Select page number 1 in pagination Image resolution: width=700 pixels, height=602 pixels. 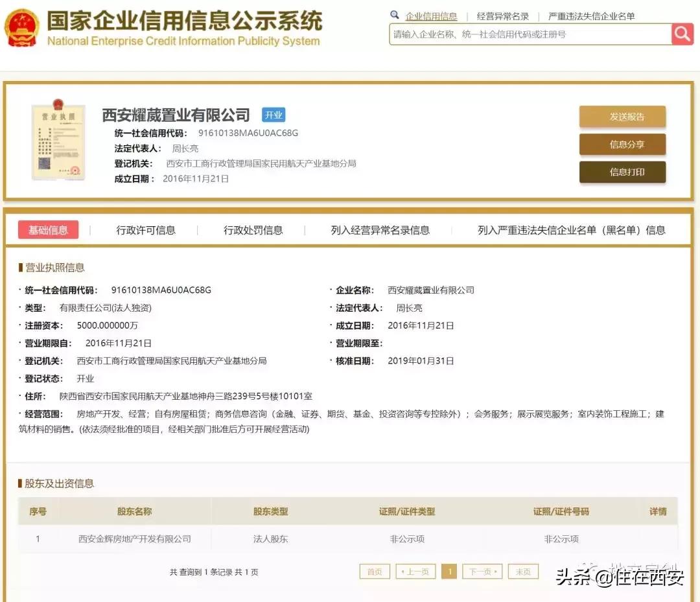[x=449, y=571]
